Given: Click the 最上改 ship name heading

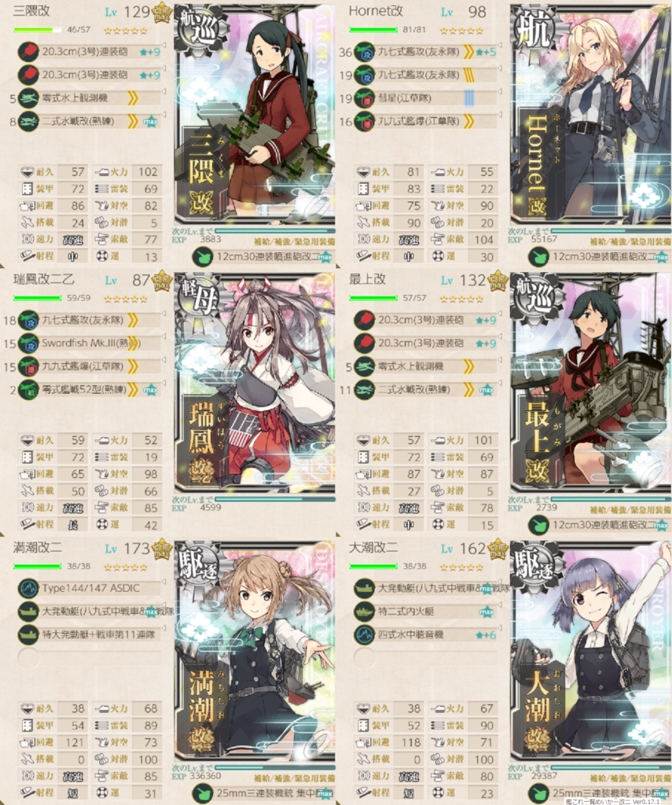Looking at the screenshot, I should [x=367, y=279].
